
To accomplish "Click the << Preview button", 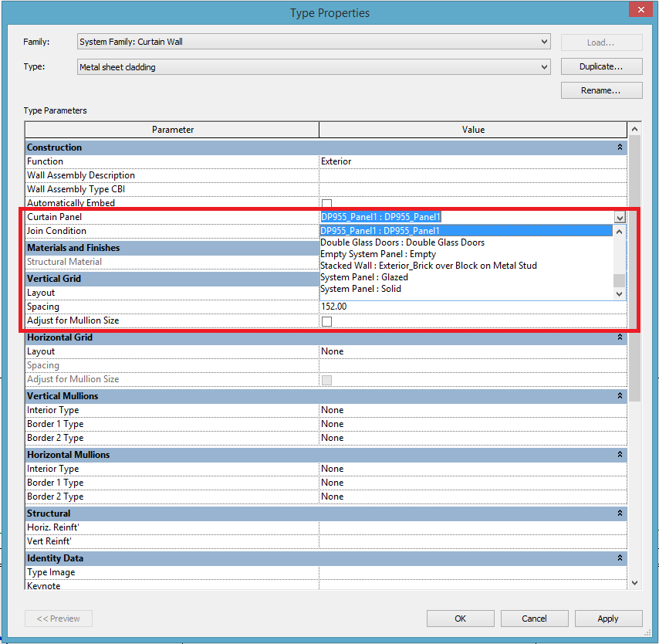I will click(59, 619).
